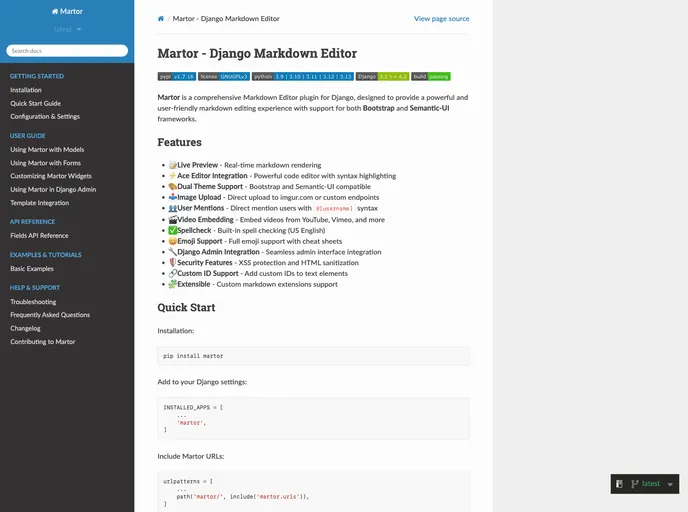Click the Examples & Tutorials sidebar caption
Screen dimensions: 688x512
pyautogui.click(x=46, y=255)
